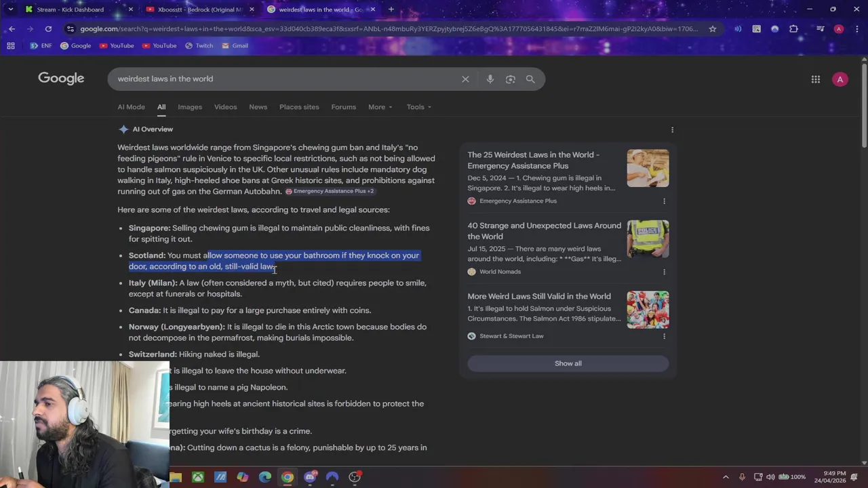Open 40 Strange and Unexpected Laws link
Image resolution: width=868 pixels, height=488 pixels.
coord(544,231)
